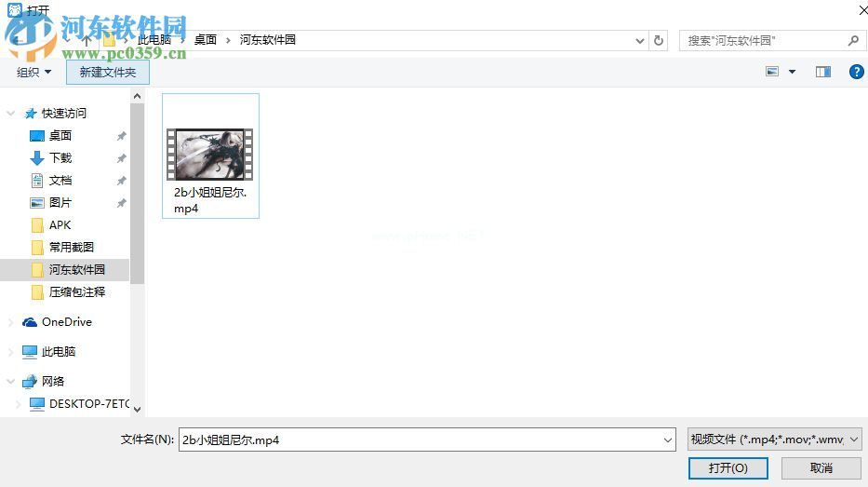Click the refresh icon next to address bar

pos(659,41)
